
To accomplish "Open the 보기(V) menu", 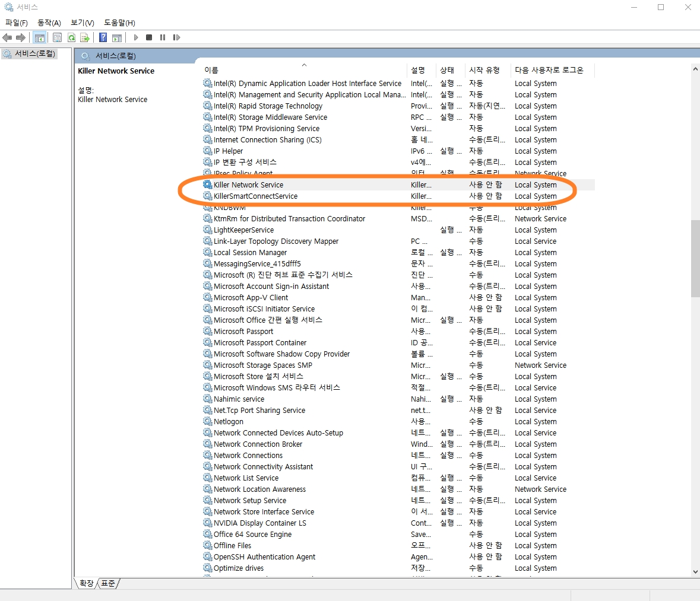I will [83, 23].
